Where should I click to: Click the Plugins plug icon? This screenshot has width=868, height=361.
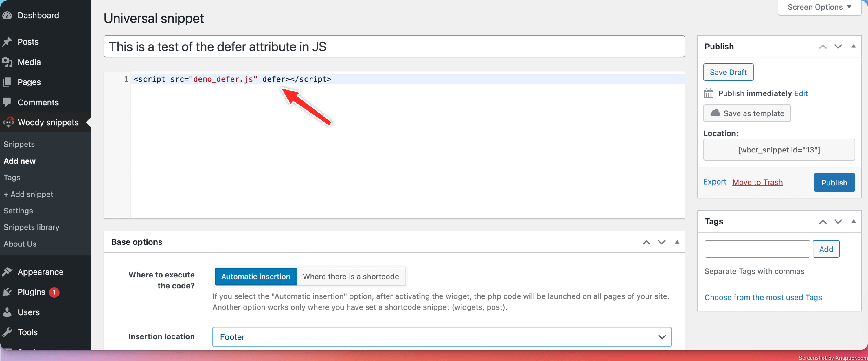[7, 292]
